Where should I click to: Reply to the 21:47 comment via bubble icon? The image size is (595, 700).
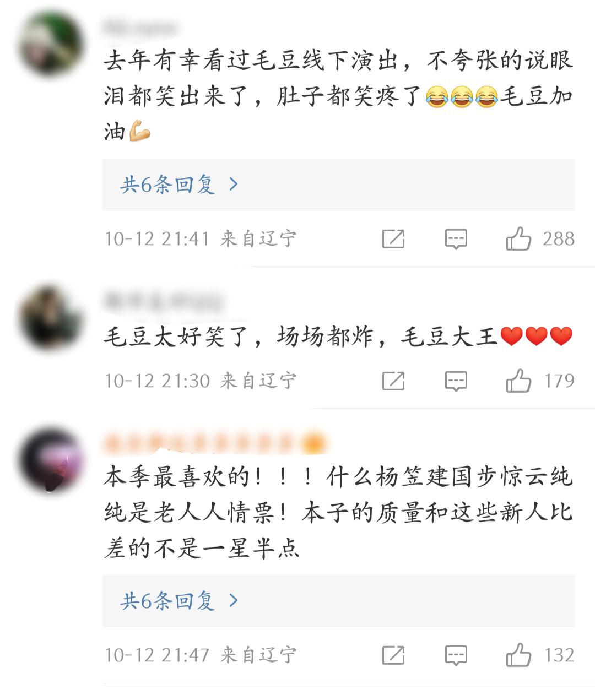(x=456, y=656)
